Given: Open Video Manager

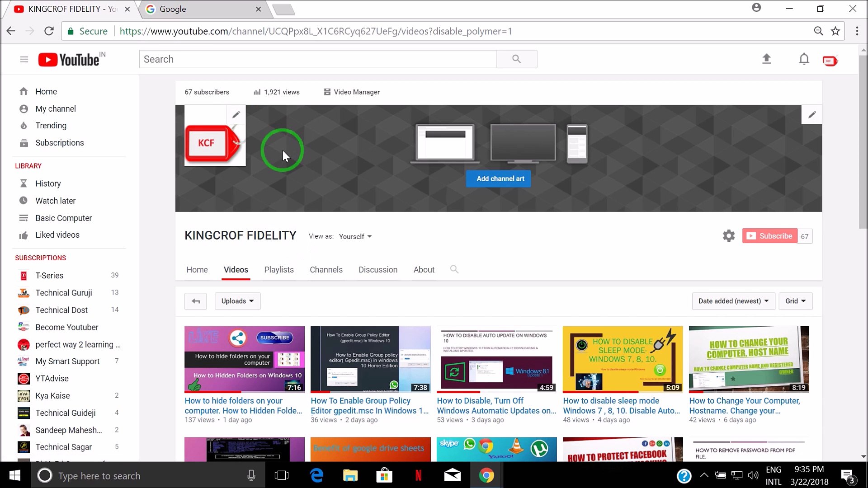Looking at the screenshot, I should pyautogui.click(x=357, y=92).
